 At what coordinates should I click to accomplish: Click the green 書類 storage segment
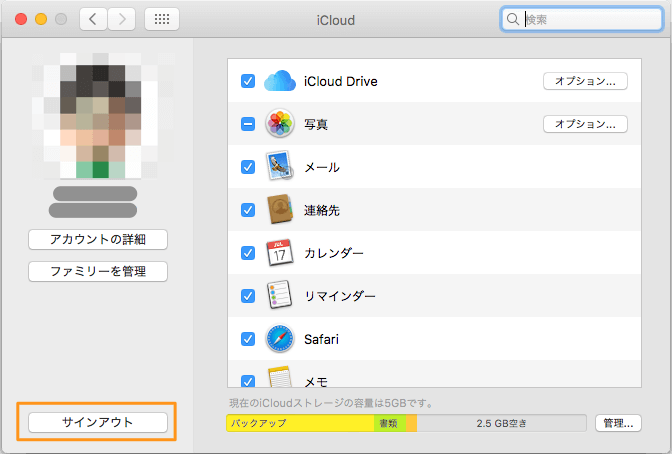pos(390,423)
